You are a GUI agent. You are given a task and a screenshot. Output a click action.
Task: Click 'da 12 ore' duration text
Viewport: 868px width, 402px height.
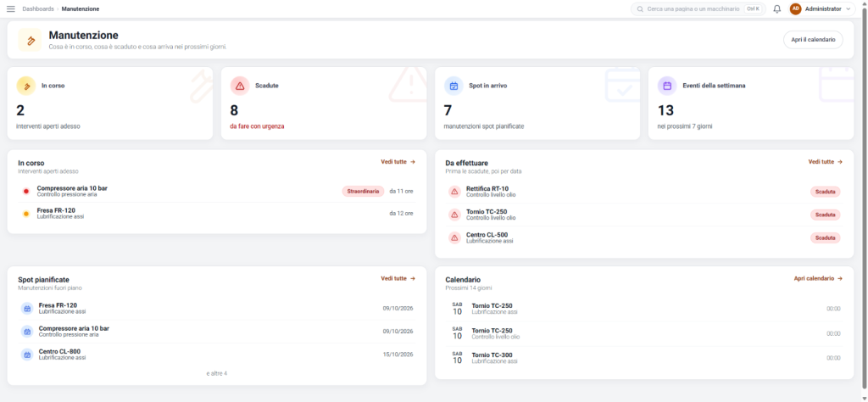pyautogui.click(x=401, y=213)
